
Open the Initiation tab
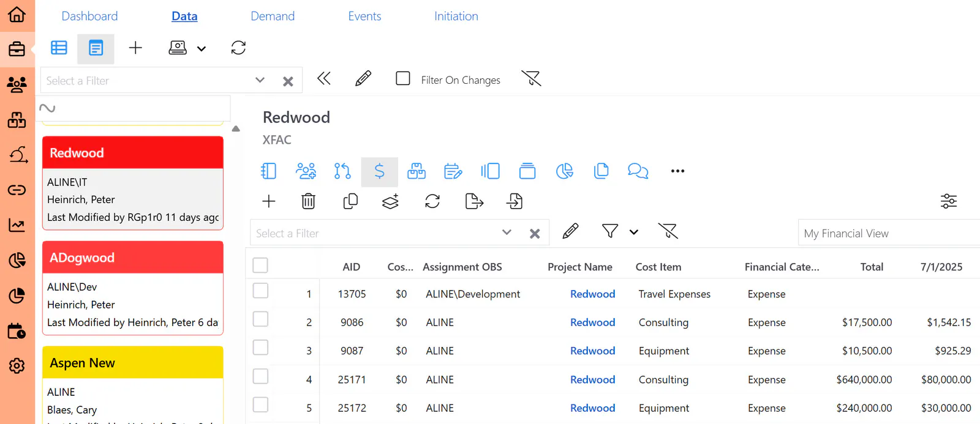456,16
